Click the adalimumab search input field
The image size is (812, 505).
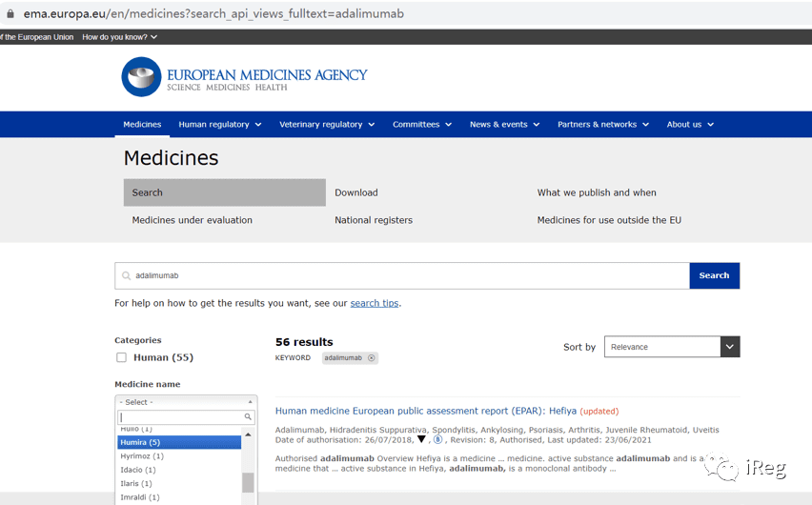pos(402,275)
